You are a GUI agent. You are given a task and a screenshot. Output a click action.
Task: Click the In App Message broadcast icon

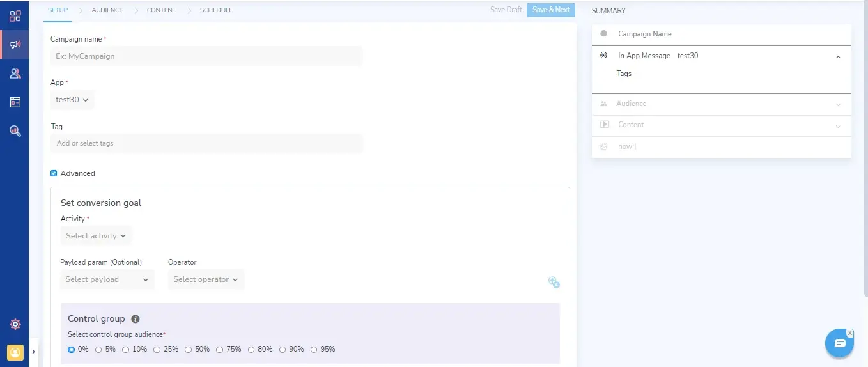click(603, 56)
